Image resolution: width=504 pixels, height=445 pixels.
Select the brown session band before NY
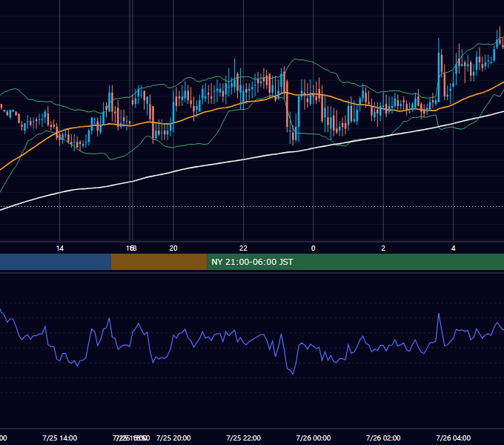pyautogui.click(x=159, y=262)
